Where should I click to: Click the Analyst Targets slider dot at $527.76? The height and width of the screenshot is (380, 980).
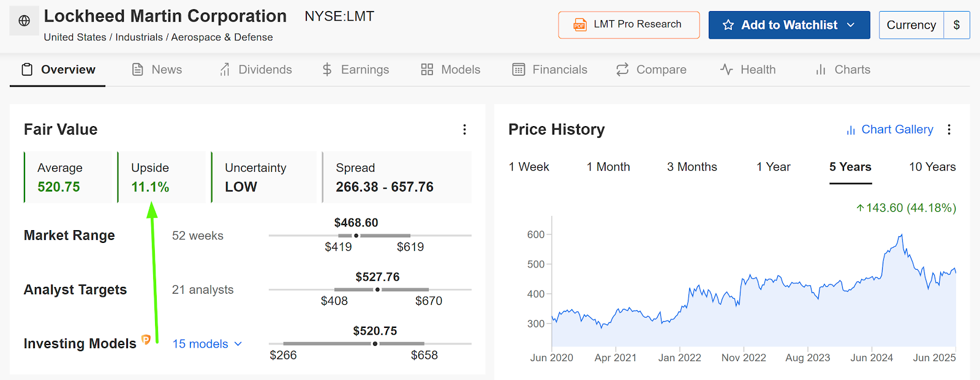(x=377, y=289)
